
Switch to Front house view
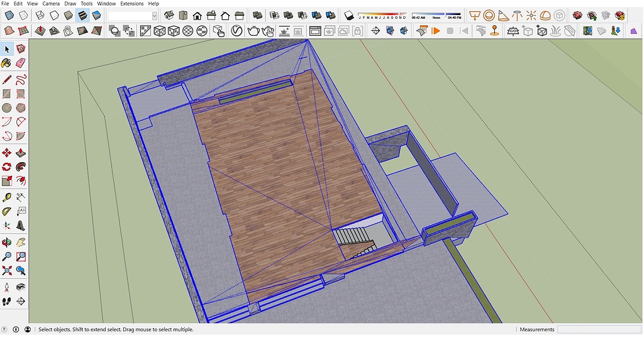[197, 16]
